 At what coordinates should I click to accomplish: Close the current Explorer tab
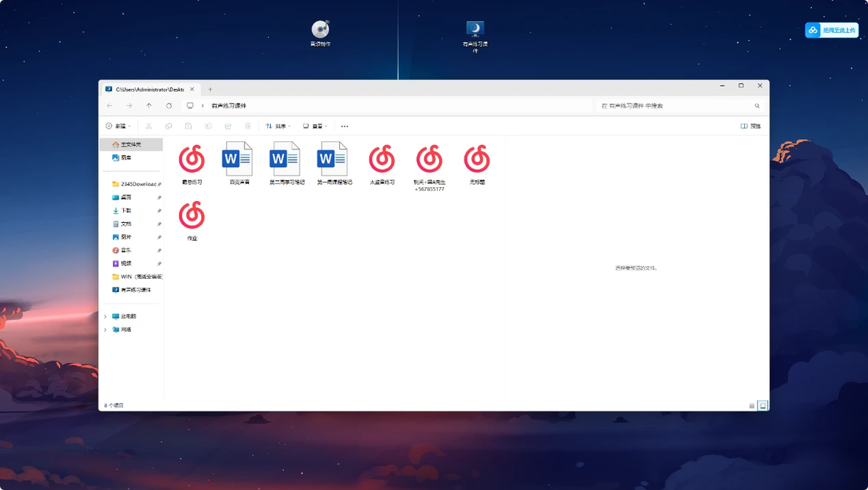point(192,89)
